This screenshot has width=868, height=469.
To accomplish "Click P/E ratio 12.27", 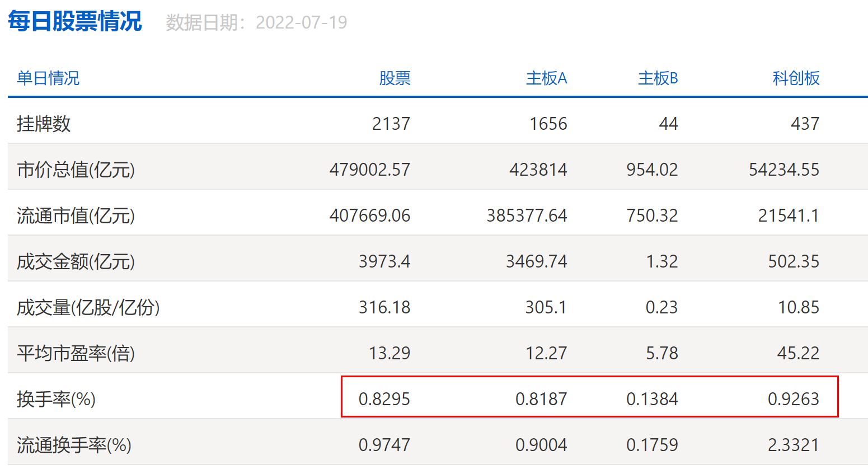I will coord(546,353).
